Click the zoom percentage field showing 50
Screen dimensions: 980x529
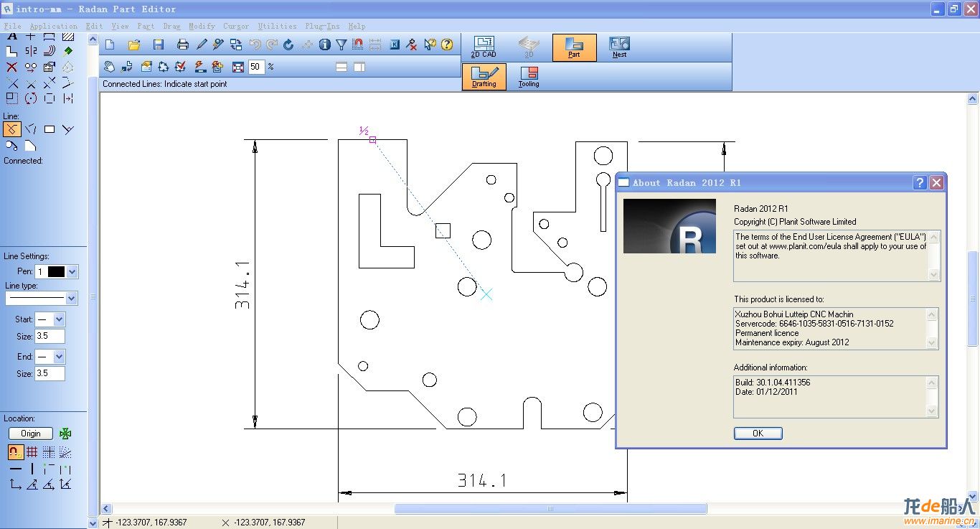(257, 67)
